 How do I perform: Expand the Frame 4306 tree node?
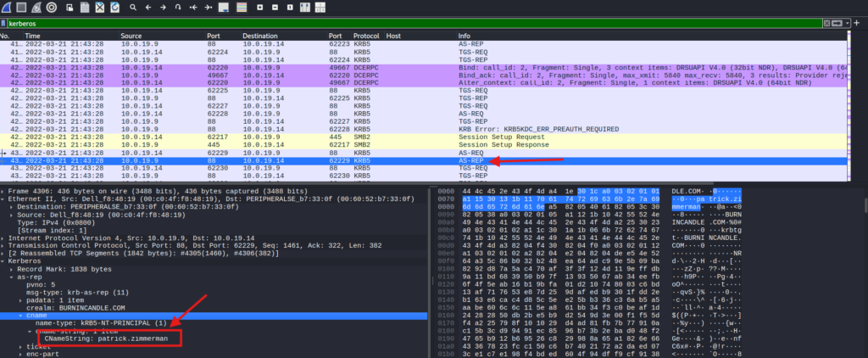(3, 193)
